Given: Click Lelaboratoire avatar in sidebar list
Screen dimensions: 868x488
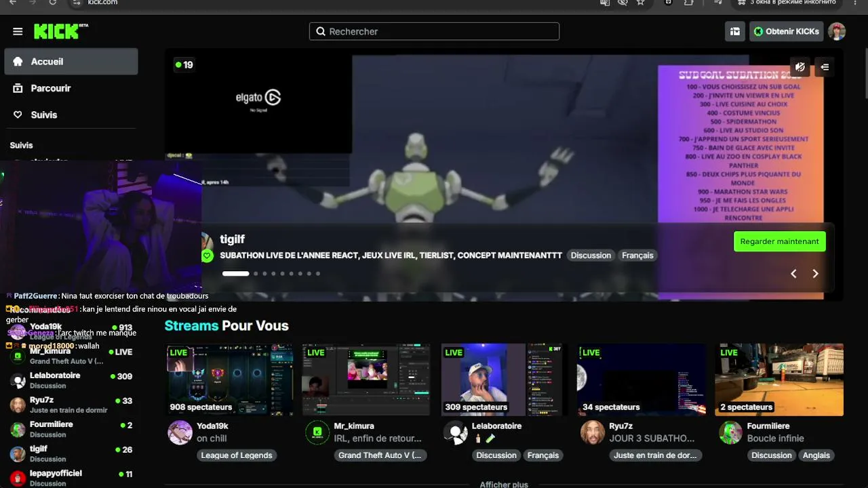Looking at the screenshot, I should (18, 381).
